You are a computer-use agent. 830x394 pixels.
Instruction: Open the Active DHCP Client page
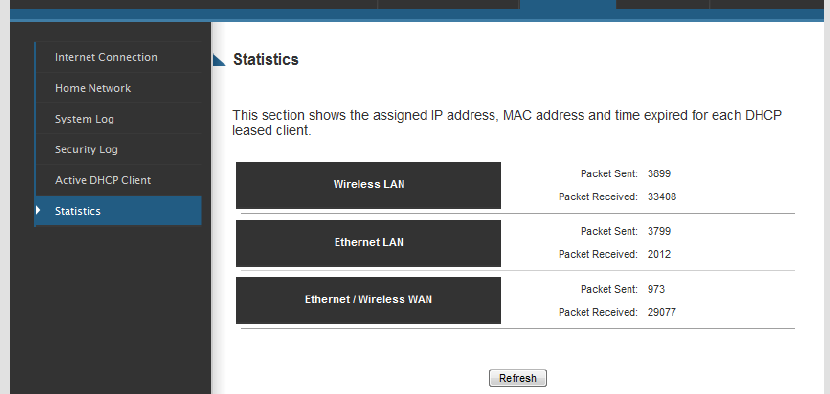(x=118, y=180)
